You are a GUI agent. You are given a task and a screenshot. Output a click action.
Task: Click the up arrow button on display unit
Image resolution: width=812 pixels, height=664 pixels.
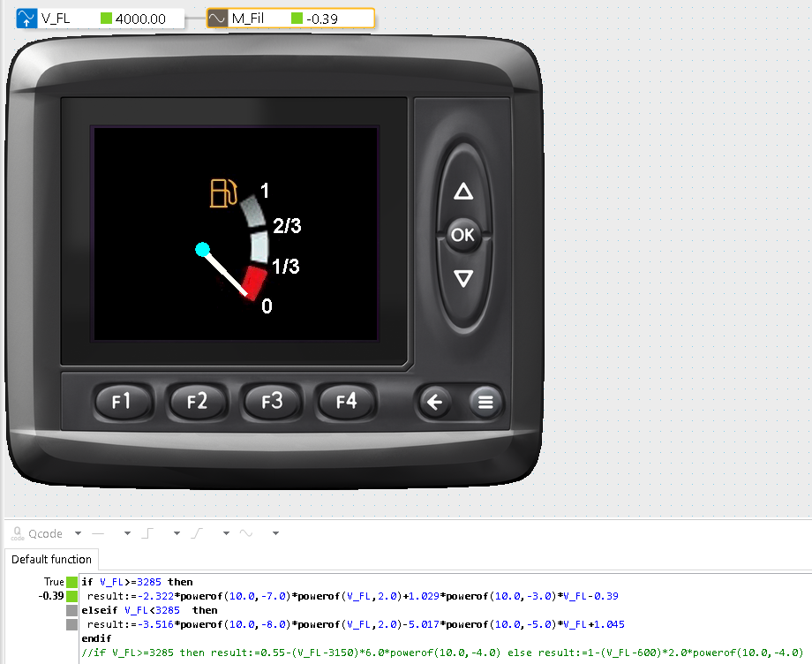tap(463, 191)
